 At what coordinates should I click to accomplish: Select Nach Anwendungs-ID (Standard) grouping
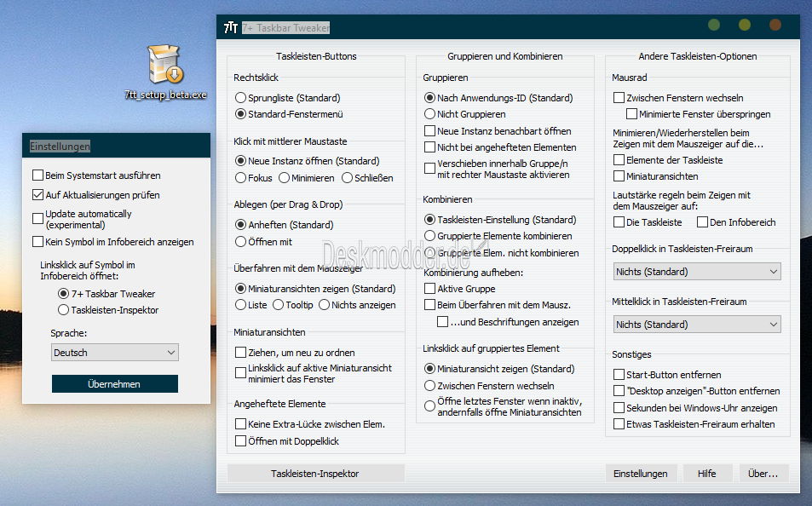429,97
